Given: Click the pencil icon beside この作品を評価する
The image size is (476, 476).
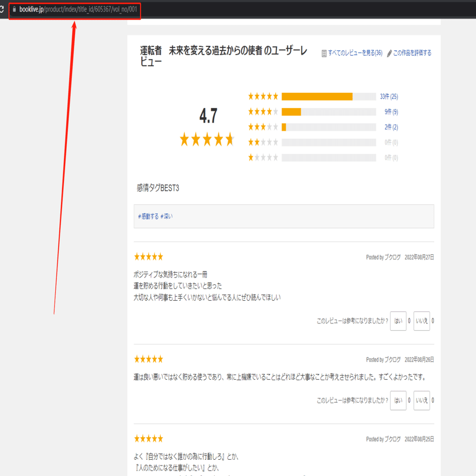Looking at the screenshot, I should click(389, 52).
